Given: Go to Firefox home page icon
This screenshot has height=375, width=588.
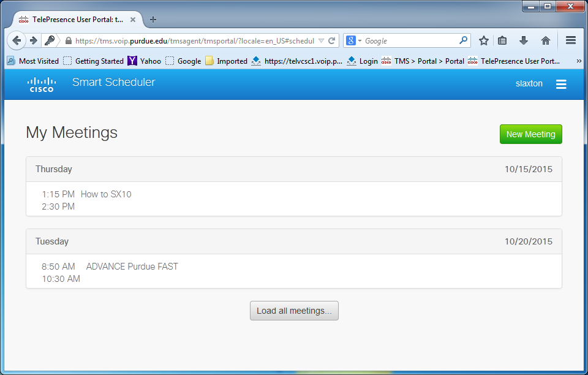Looking at the screenshot, I should [x=545, y=40].
